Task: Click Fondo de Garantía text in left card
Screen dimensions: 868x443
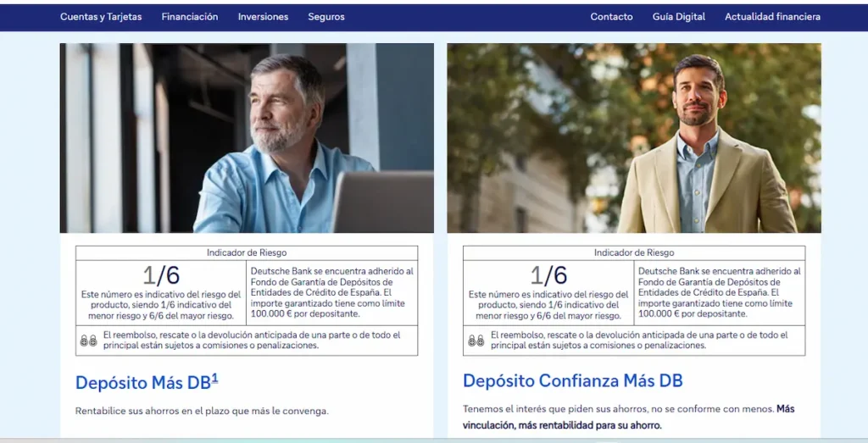Action: point(331,292)
